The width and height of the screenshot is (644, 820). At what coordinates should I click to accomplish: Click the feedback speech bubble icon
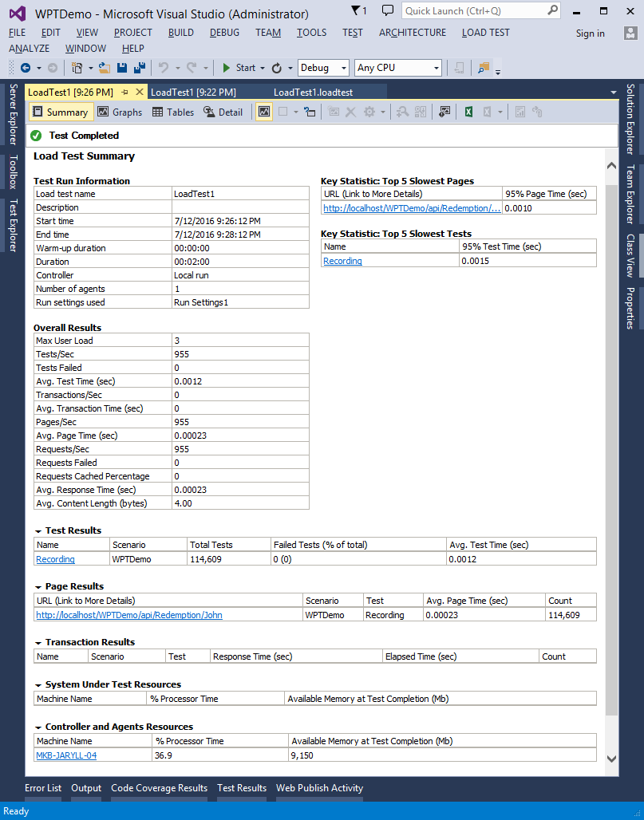pyautogui.click(x=388, y=10)
